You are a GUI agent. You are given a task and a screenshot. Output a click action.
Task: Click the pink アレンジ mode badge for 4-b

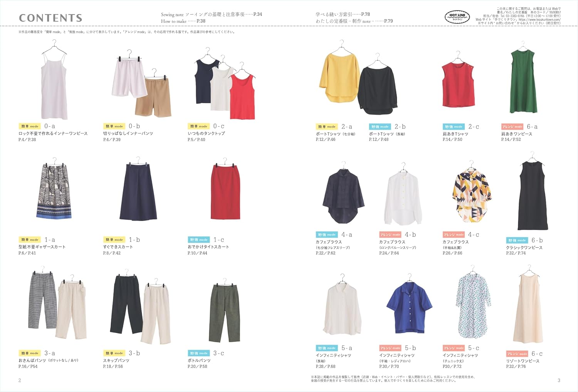point(390,235)
